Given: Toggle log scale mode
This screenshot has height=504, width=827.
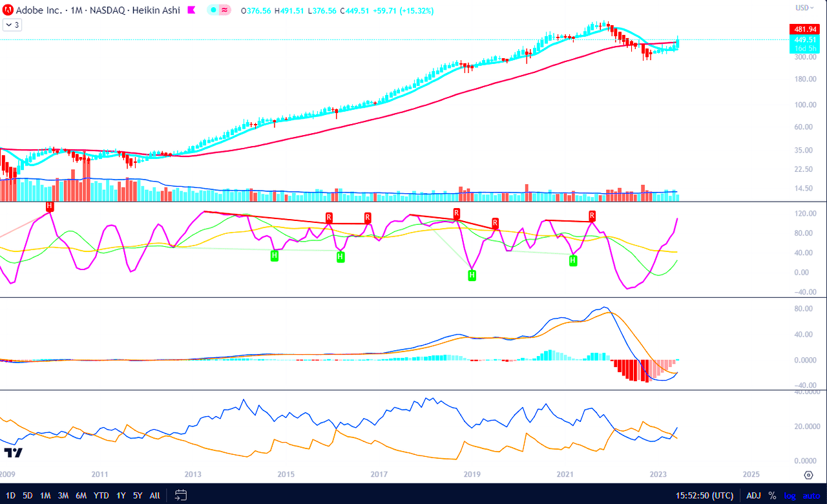Looking at the screenshot, I should click(790, 496).
